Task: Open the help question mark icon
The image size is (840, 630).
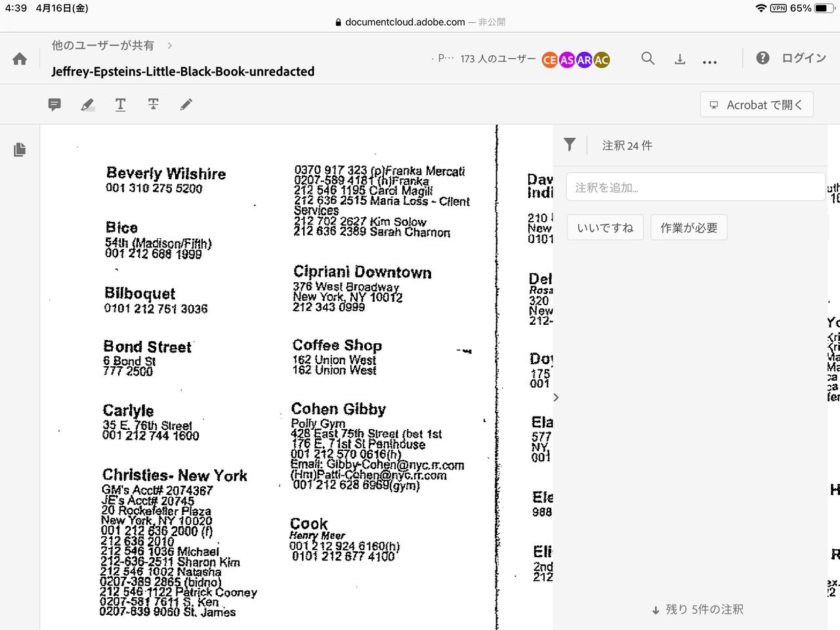Action: (x=763, y=58)
